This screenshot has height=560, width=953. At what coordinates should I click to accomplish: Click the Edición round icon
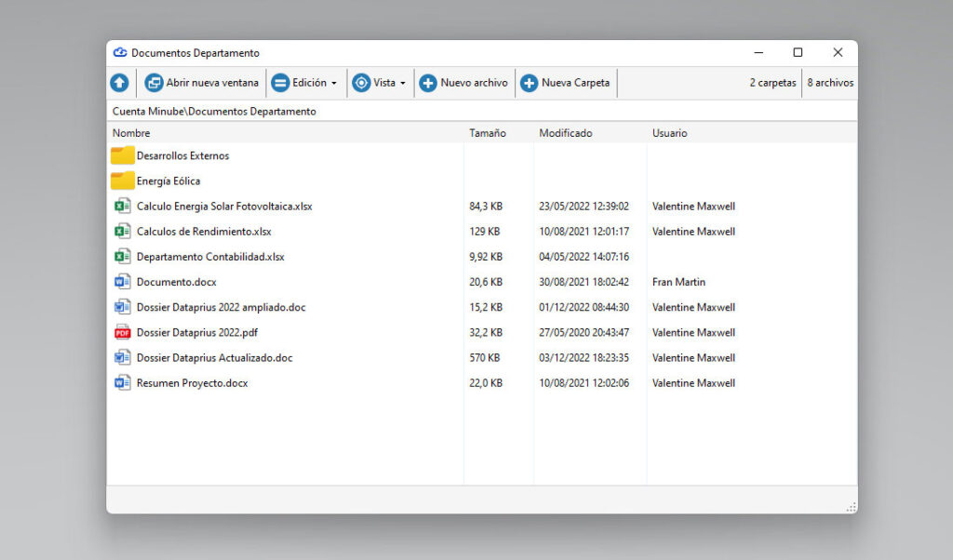point(280,83)
